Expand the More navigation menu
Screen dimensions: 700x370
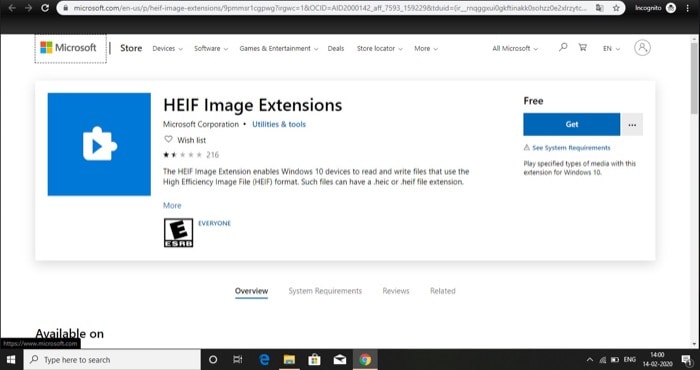(x=426, y=49)
